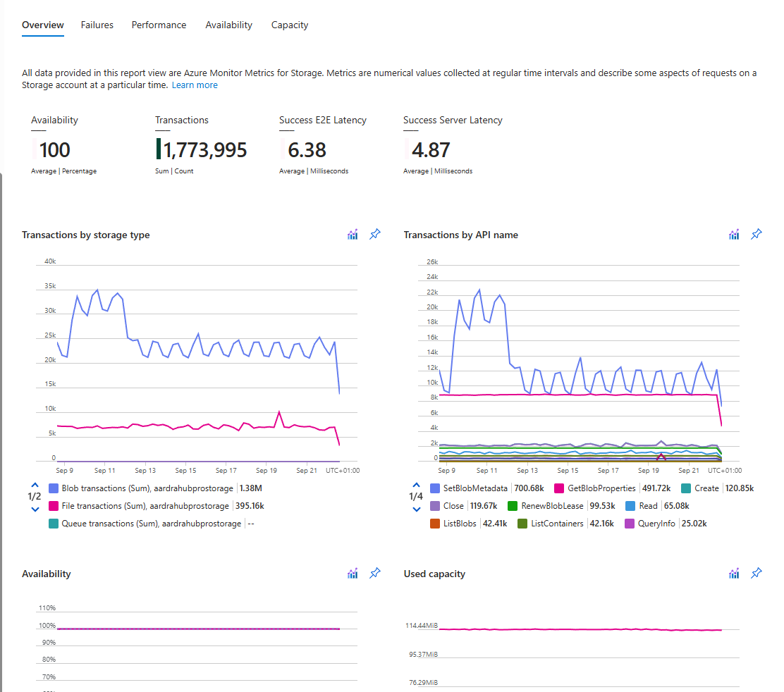Screen dimensions: 784x692
Task: Go to next legend page of storage type chart
Action: (x=35, y=509)
